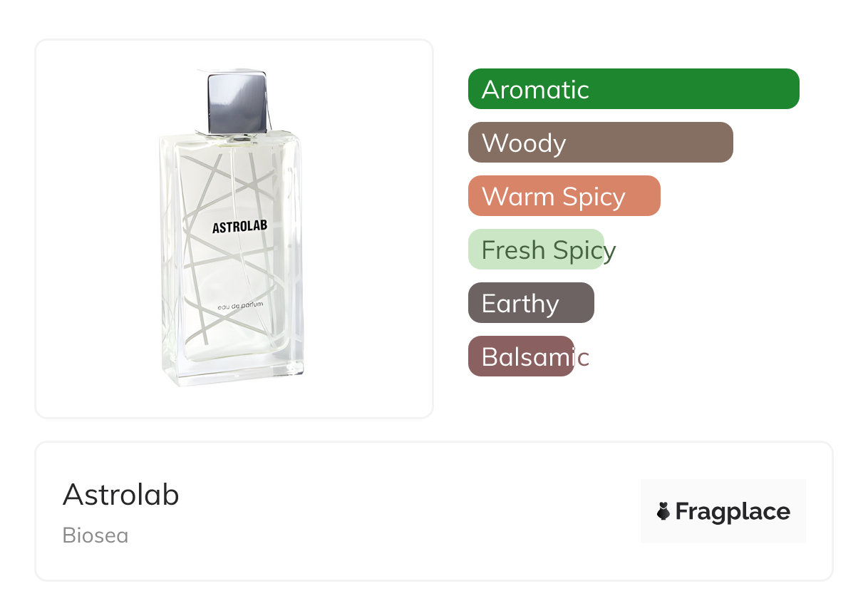Select the gray Earthy accord bar
The height and width of the screenshot is (616, 868).
click(x=530, y=303)
